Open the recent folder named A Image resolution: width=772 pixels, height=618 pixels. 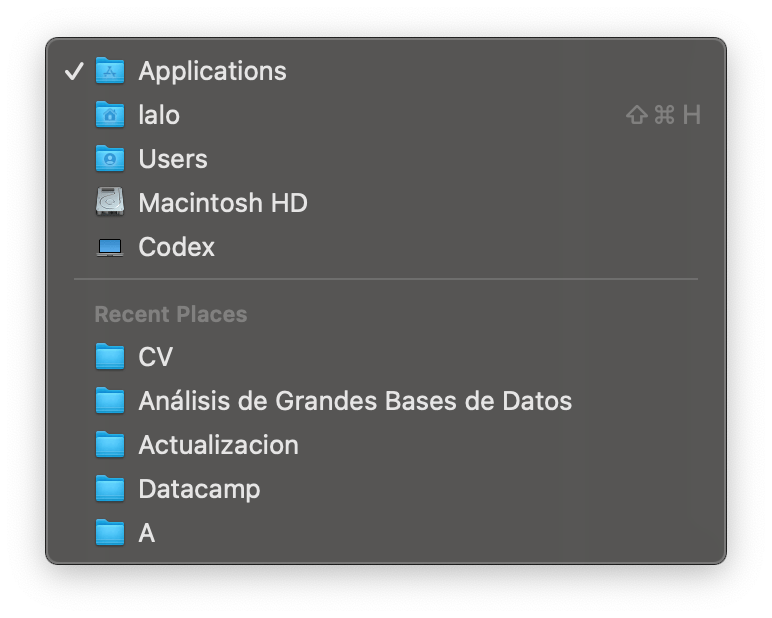point(146,533)
